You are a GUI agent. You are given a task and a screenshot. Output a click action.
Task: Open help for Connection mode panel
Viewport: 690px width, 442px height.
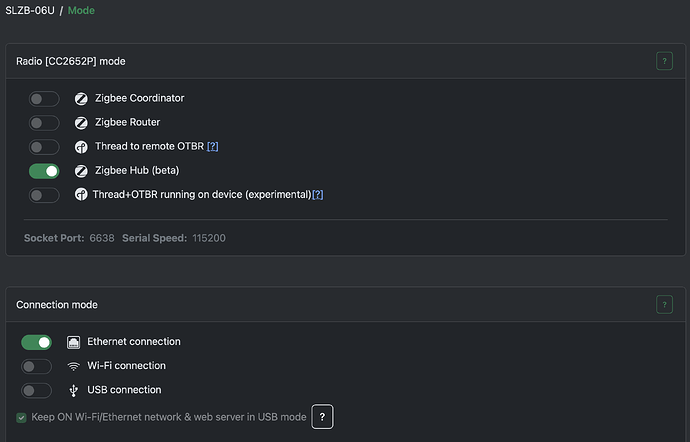point(664,304)
